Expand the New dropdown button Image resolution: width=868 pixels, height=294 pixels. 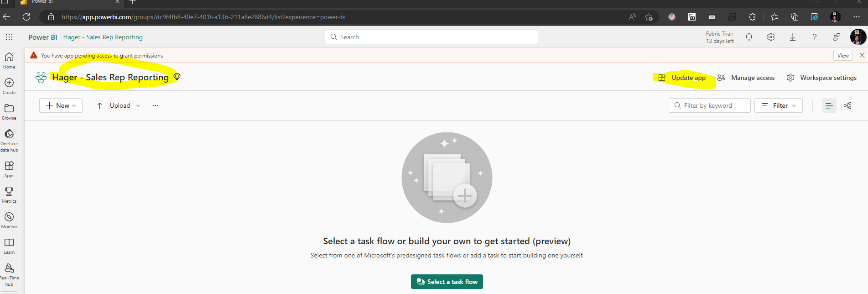[61, 105]
